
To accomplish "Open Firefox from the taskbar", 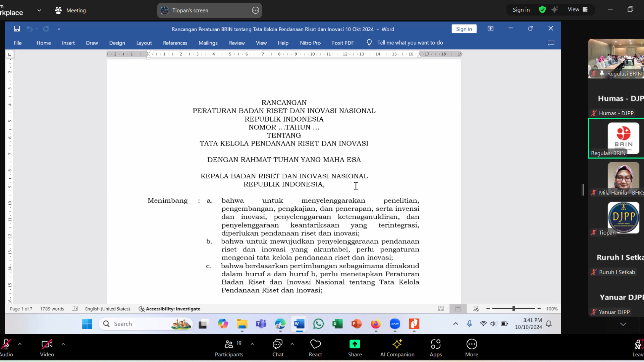I will coord(376,324).
